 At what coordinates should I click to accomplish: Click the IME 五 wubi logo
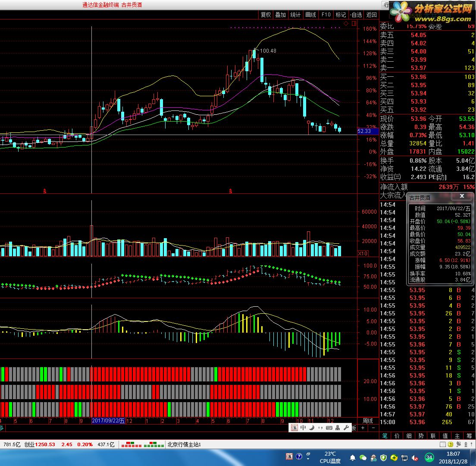coord(294,428)
